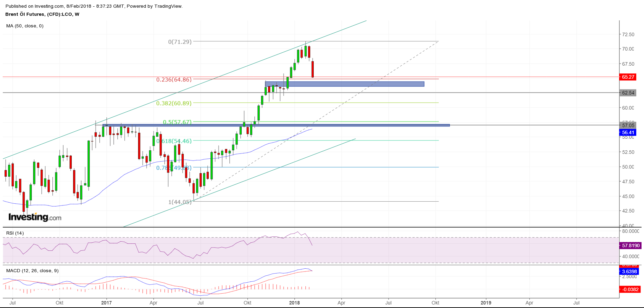
Task: Click the upper blue support zone rectangle
Action: pyautogui.click(x=345, y=84)
